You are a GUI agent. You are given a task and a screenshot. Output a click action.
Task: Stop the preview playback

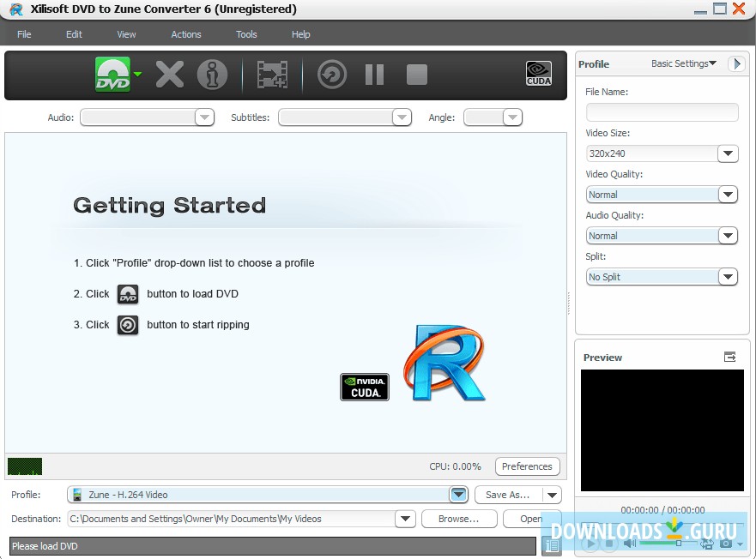609,544
